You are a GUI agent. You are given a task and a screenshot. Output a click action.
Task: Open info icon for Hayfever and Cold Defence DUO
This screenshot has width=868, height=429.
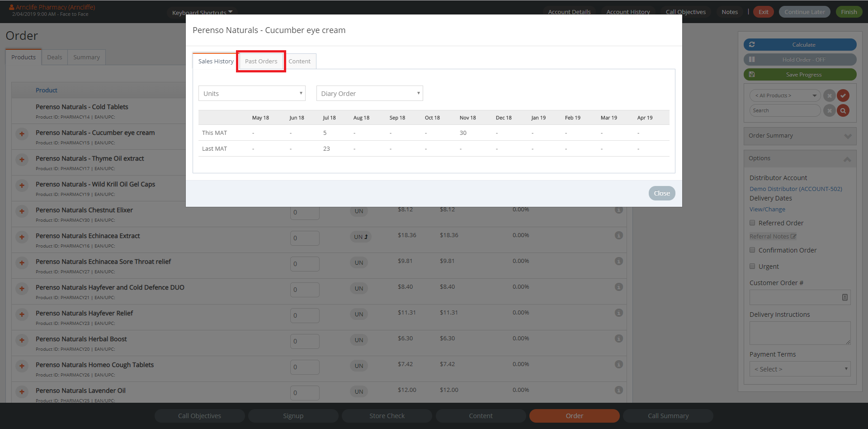[619, 287]
